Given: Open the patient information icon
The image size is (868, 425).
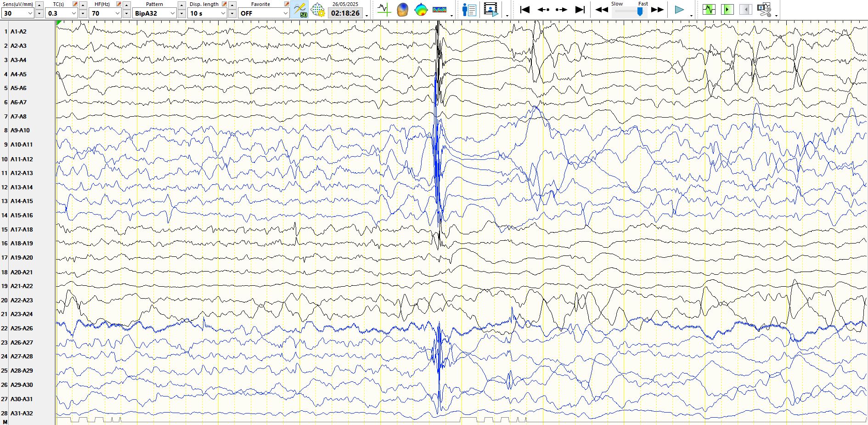Looking at the screenshot, I should [469, 9].
